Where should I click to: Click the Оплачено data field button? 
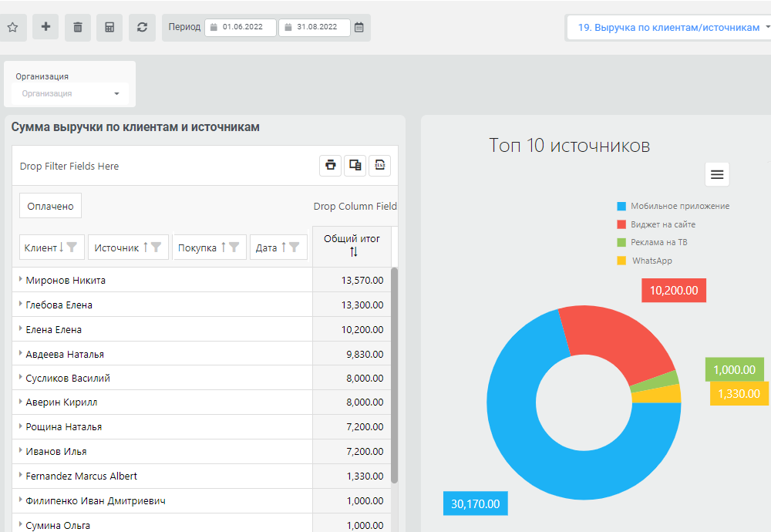51,206
